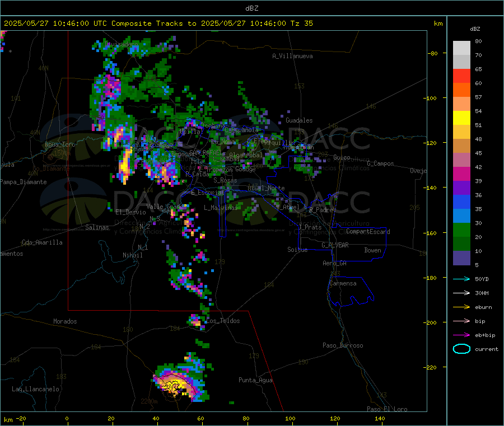The height and width of the screenshot is (426, 504).
Task: Click the cyan 50YD arrow icon
Action: [x=461, y=279]
